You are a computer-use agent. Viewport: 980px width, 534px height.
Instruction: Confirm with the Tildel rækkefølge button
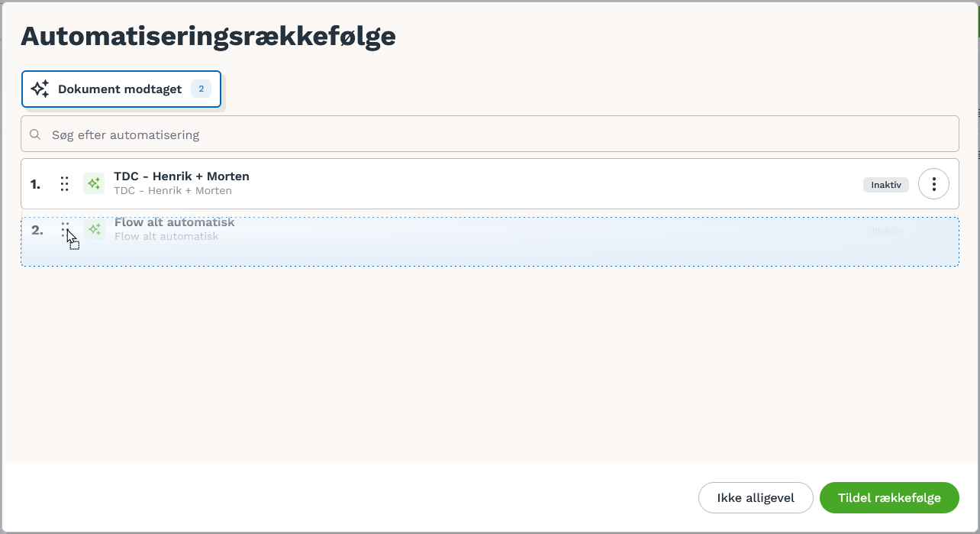(889, 497)
